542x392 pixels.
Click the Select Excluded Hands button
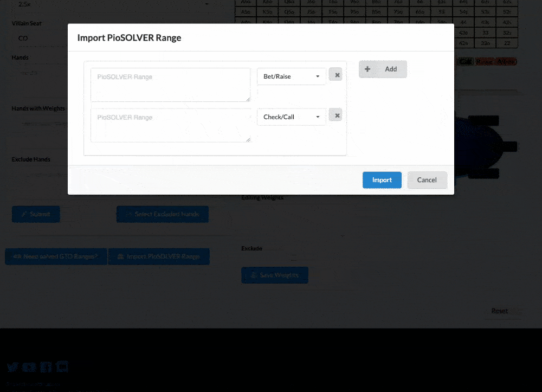pyautogui.click(x=162, y=214)
